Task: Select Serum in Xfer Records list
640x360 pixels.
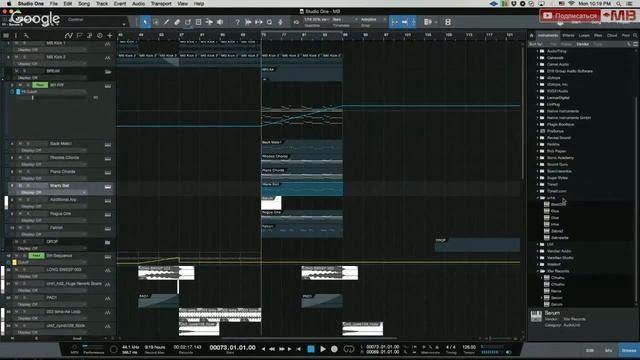Action: [x=557, y=298]
